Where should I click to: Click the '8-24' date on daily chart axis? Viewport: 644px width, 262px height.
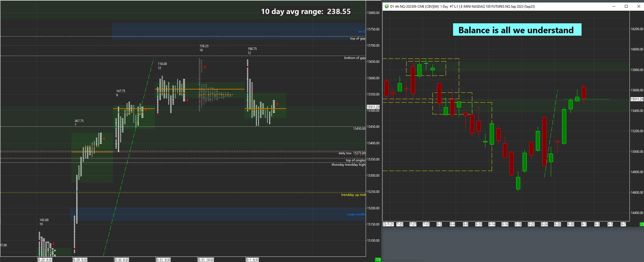tap(544, 224)
